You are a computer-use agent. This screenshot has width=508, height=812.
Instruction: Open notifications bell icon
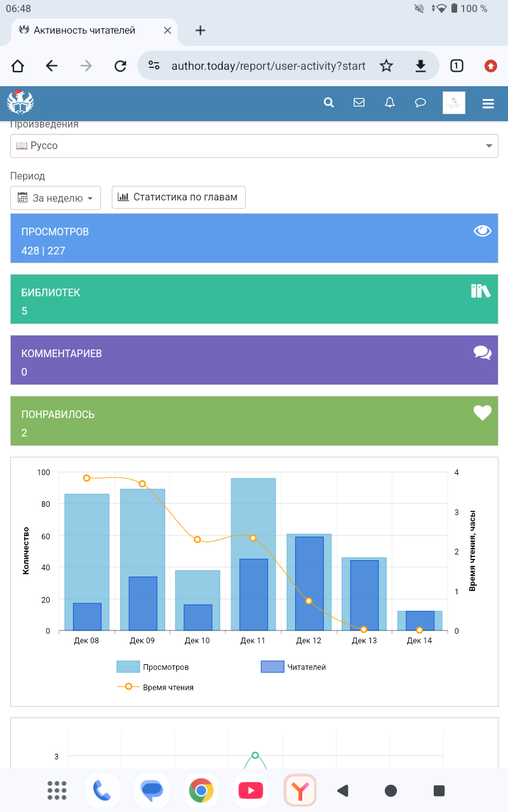click(x=390, y=103)
